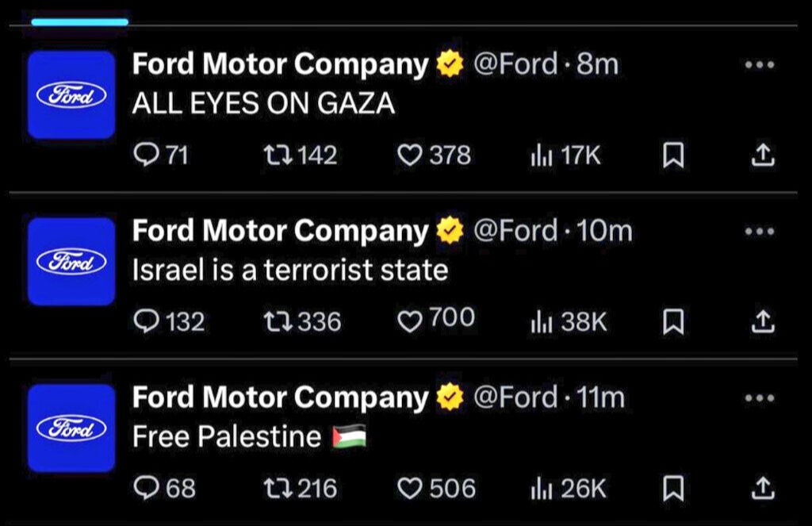Retweet the 'Israel is a terrorist state' post

click(x=281, y=321)
